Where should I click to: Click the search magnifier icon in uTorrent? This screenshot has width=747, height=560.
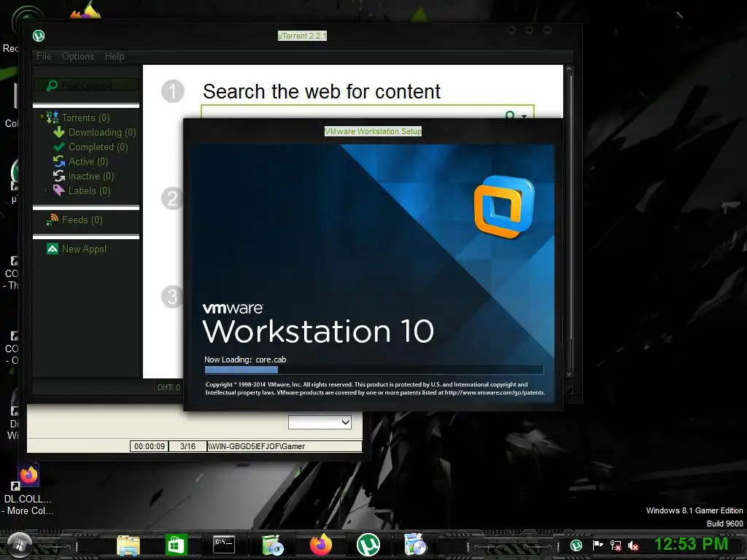[x=510, y=114]
